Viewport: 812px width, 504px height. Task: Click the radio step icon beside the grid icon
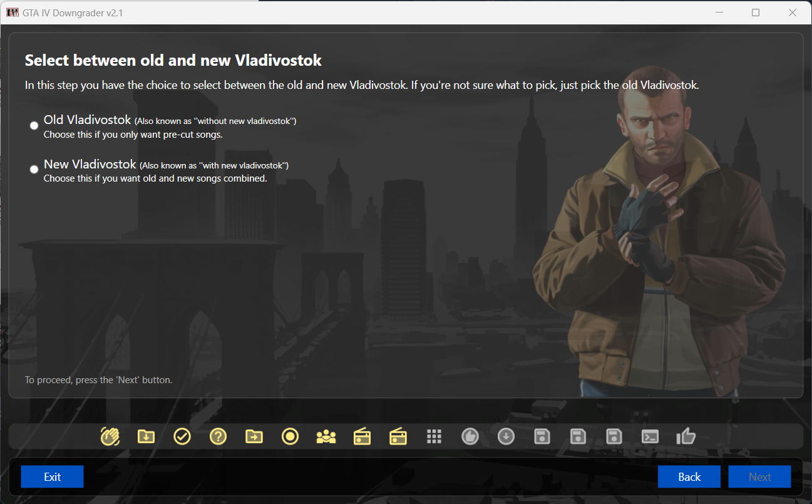pos(398,436)
